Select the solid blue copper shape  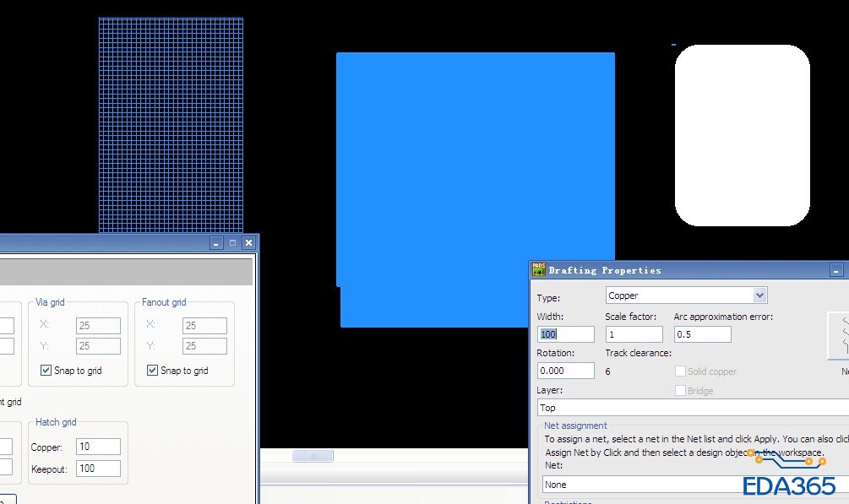(x=476, y=189)
